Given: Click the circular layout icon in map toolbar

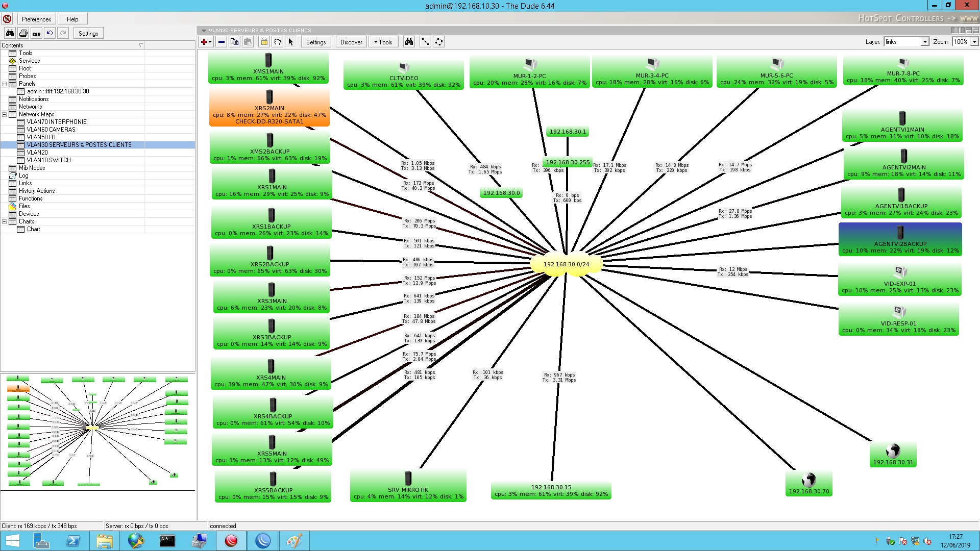Looking at the screenshot, I should [438, 42].
